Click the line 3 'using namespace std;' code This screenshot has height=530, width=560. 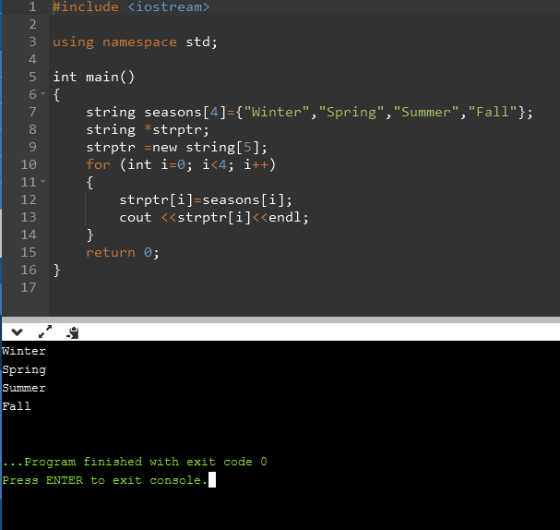135,42
